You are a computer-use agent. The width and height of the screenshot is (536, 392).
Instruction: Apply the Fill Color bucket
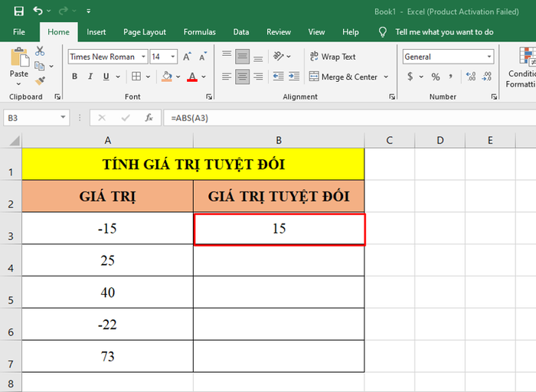point(167,77)
